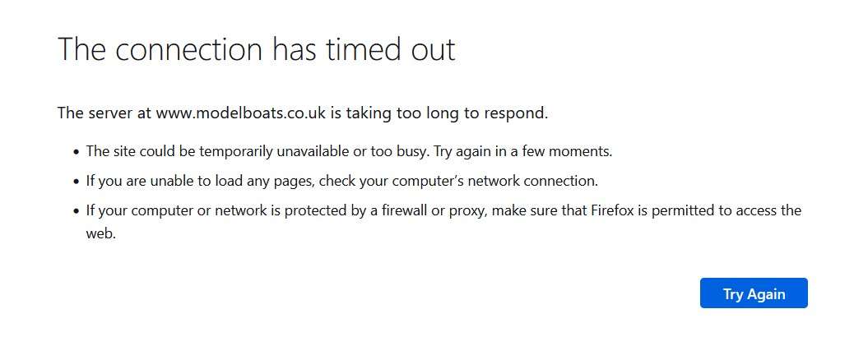Click the 'If you are unable to load any pages' text
868x346 pixels.
coord(201,182)
